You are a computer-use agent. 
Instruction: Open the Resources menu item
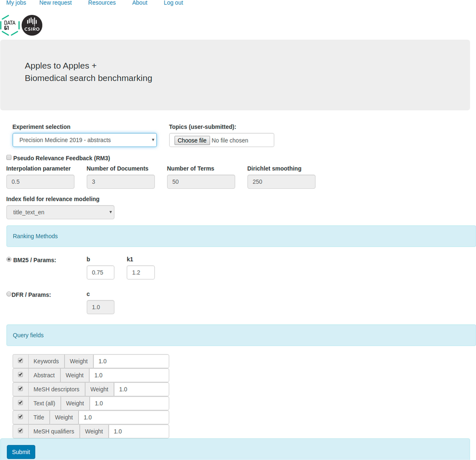pyautogui.click(x=102, y=3)
